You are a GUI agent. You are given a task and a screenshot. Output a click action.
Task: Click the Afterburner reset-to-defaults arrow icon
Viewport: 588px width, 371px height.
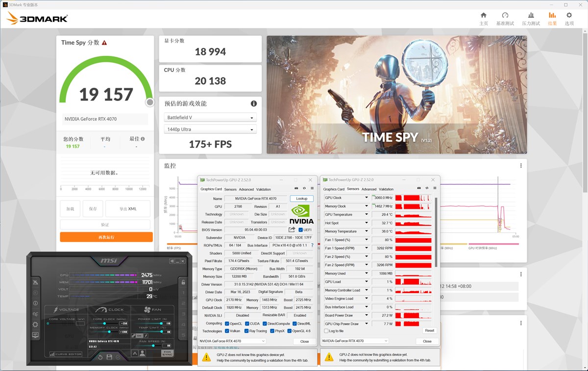[100, 357]
